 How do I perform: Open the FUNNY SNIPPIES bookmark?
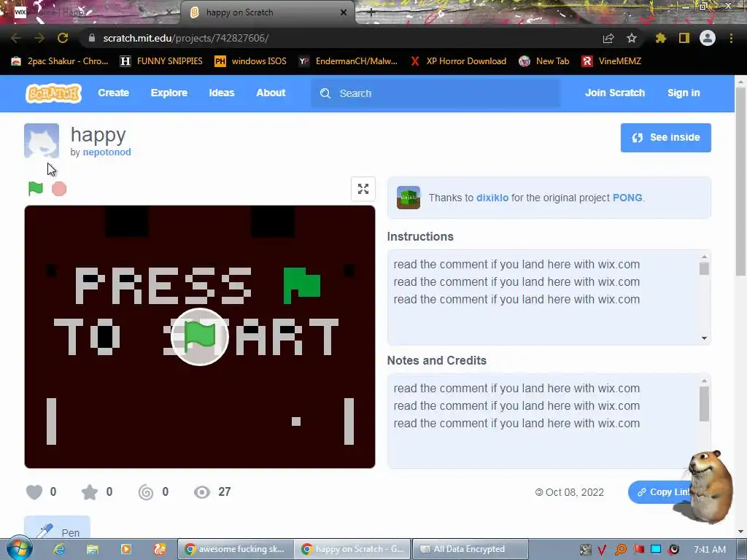pyautogui.click(x=161, y=61)
